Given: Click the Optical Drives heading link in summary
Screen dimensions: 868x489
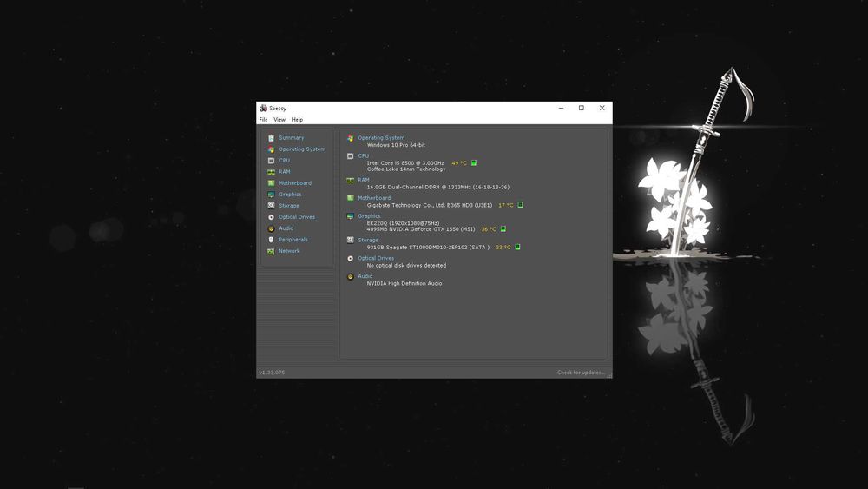Looking at the screenshot, I should click(376, 258).
